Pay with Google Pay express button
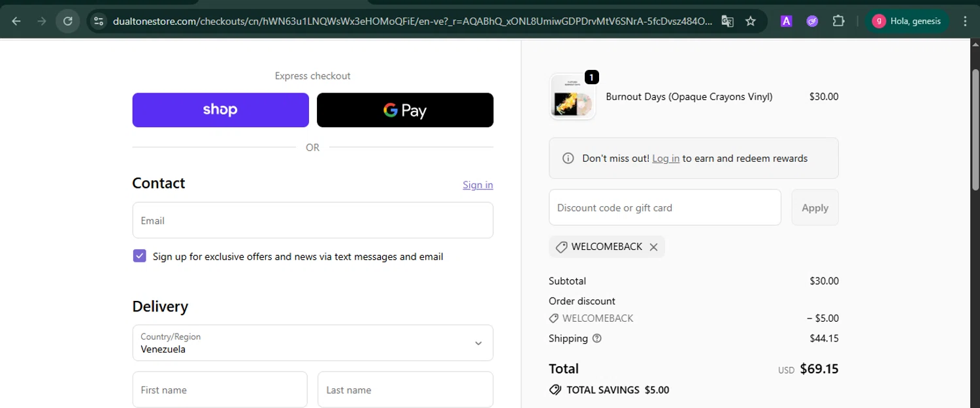This screenshot has height=408, width=980. click(405, 110)
